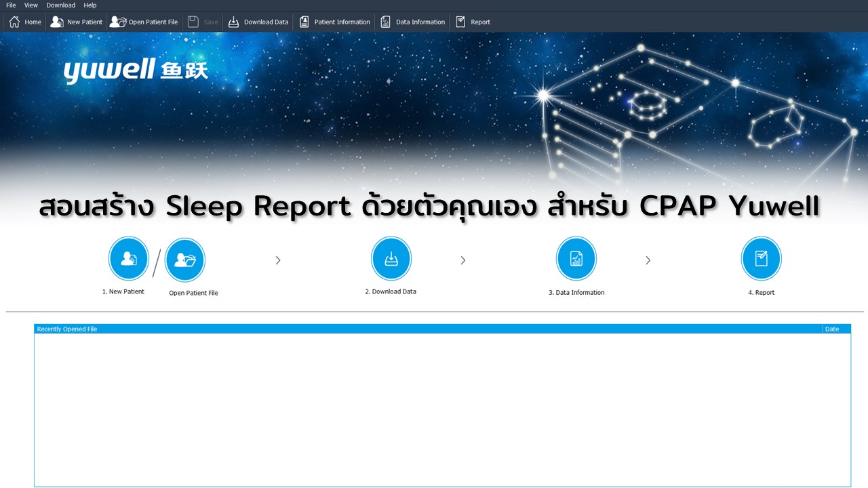The image size is (868, 488).
Task: Click the Open Patient File toolbar icon
Action: coord(118,22)
